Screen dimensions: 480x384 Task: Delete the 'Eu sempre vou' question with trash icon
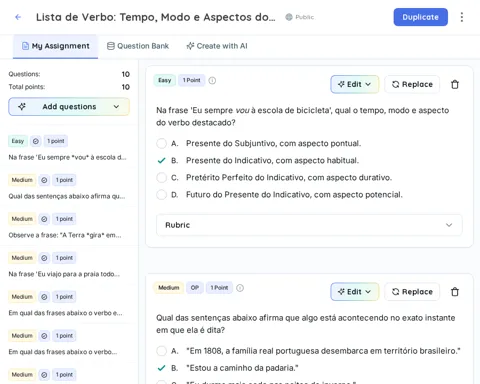tap(455, 84)
